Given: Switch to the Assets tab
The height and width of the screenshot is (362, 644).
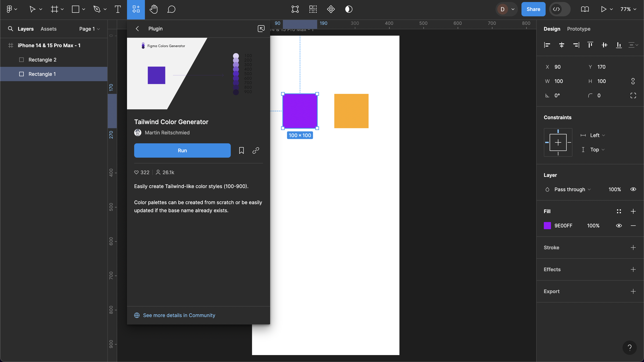Looking at the screenshot, I should click(49, 29).
